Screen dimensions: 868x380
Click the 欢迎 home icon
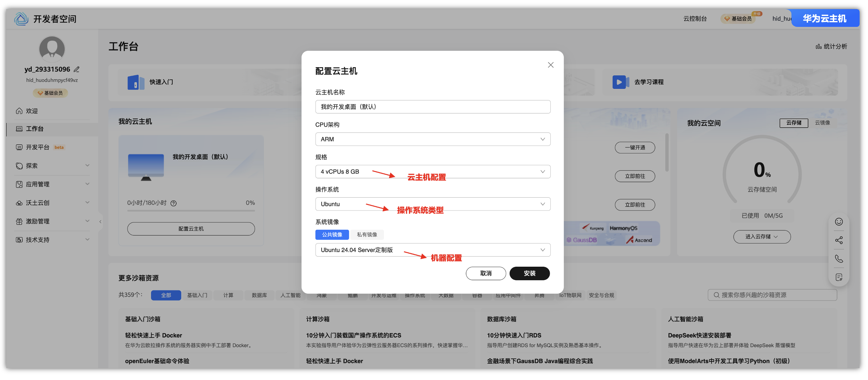(19, 111)
